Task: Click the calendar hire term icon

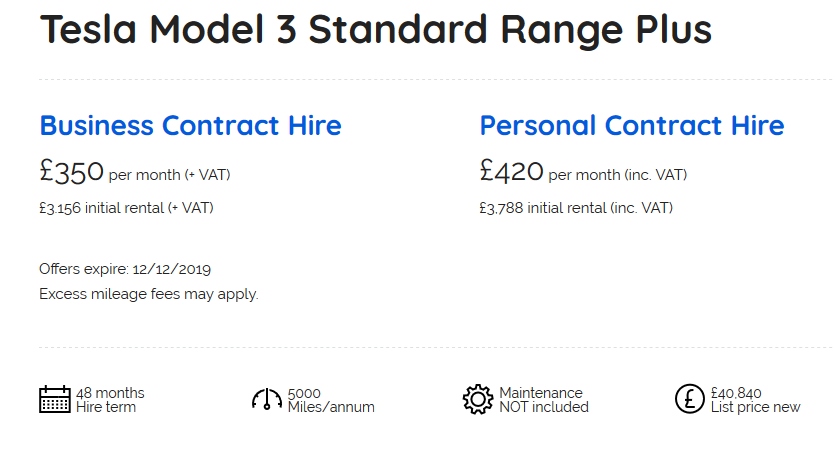Action: click(55, 399)
